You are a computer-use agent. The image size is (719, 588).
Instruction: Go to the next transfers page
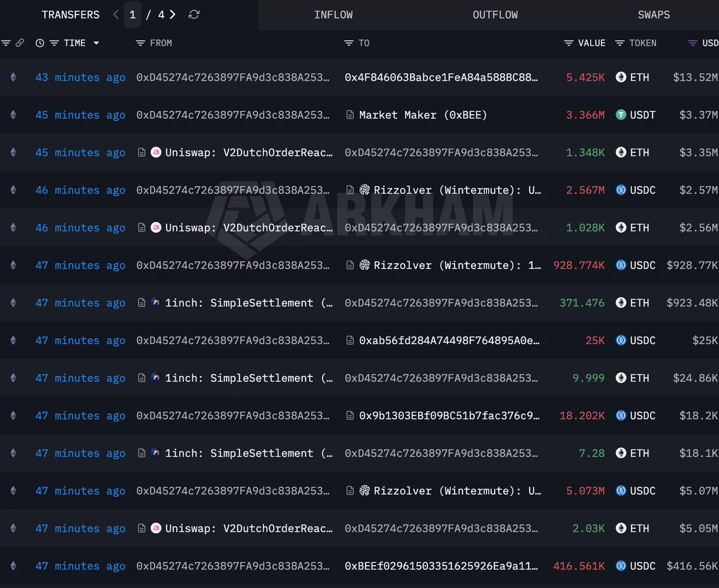173,14
